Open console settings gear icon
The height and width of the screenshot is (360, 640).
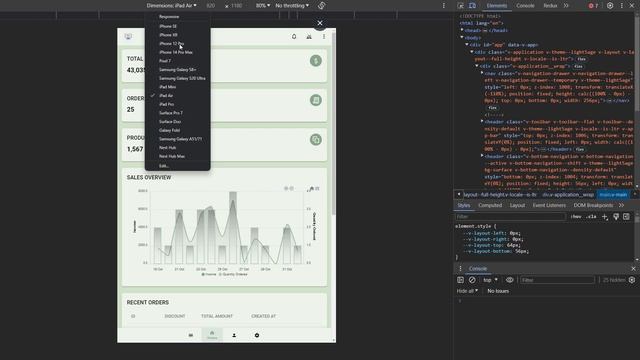[x=632, y=280]
